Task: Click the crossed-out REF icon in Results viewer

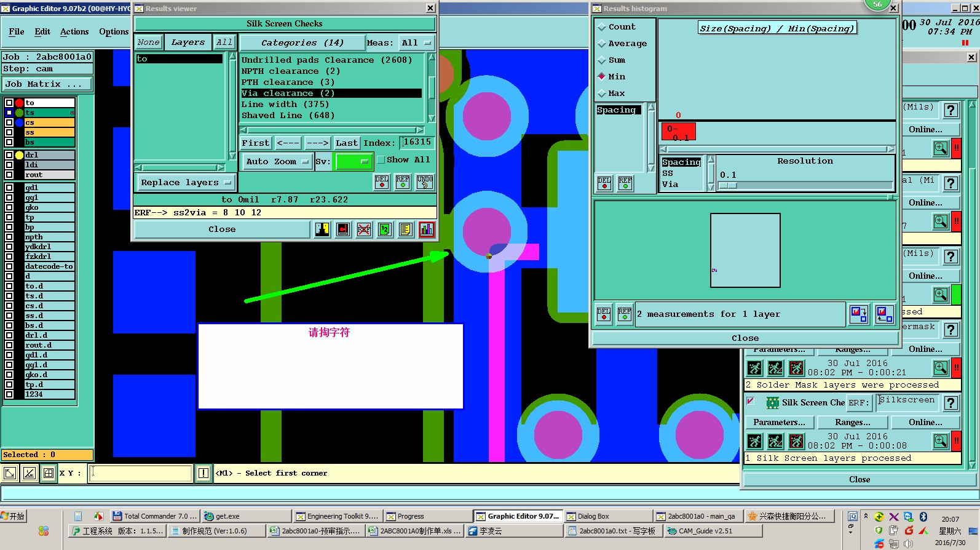Action: (364, 229)
